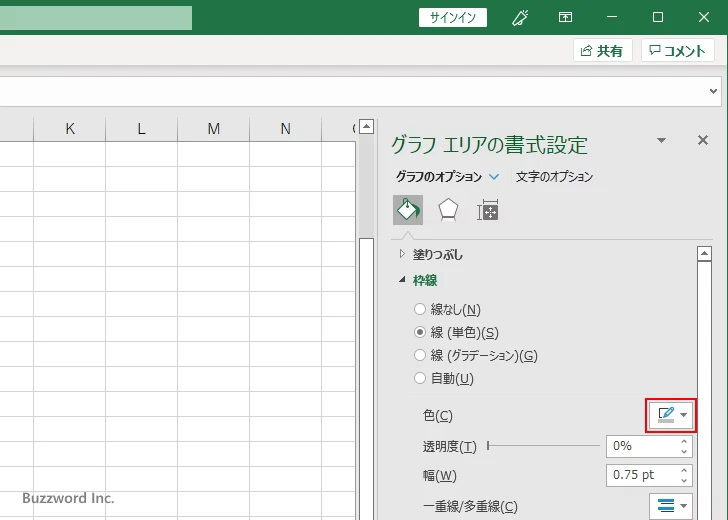The width and height of the screenshot is (728, 520).
Task: Click the pen drawing icon in title bar
Action: coord(520,17)
